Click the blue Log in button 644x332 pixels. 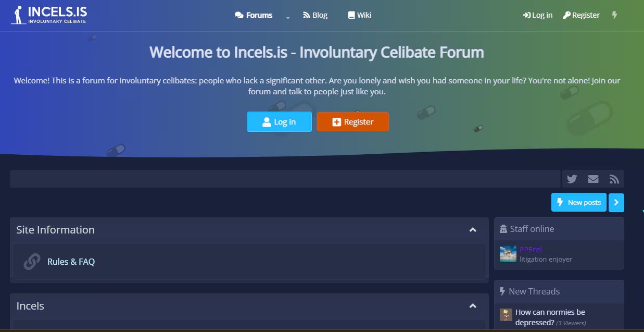point(279,121)
